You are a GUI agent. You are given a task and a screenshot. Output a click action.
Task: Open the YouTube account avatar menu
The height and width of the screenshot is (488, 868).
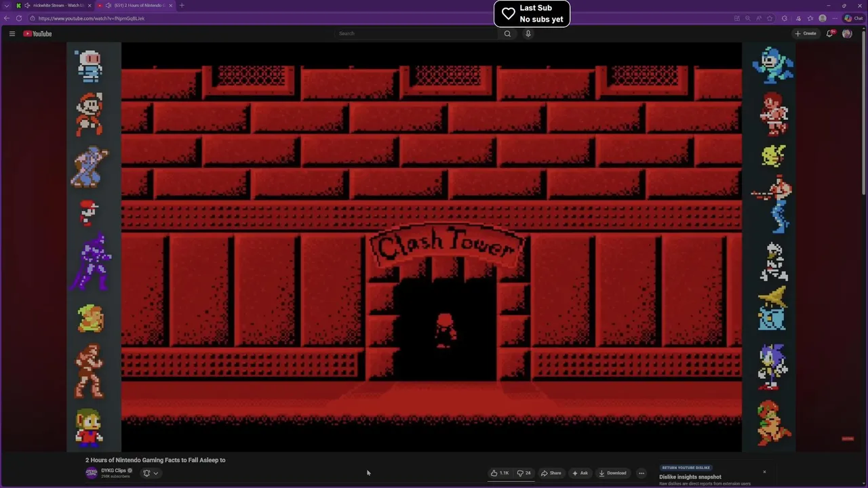point(847,33)
